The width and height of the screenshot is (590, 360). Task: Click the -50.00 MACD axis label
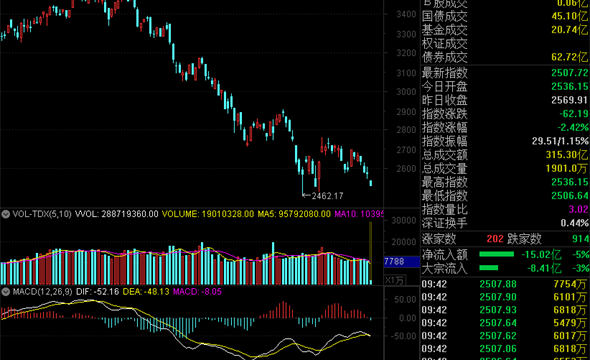tap(404, 336)
